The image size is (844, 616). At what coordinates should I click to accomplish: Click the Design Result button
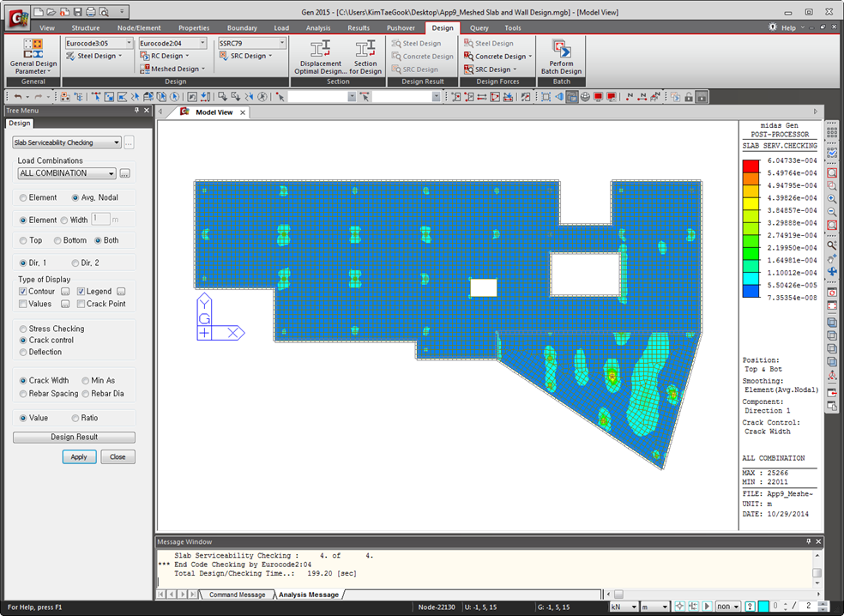pos(75,437)
